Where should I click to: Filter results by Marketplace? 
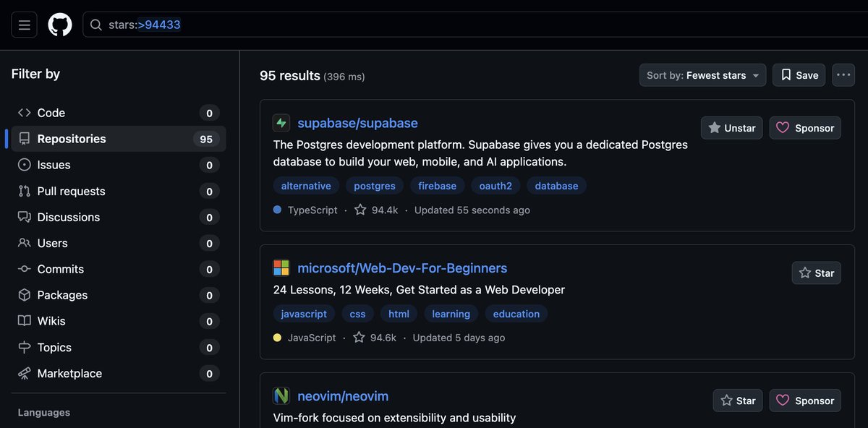[119, 373]
